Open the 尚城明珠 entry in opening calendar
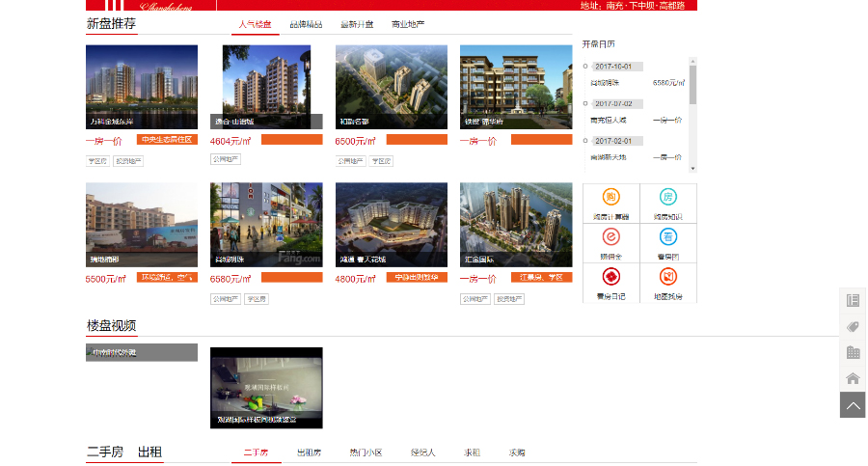 [605, 83]
